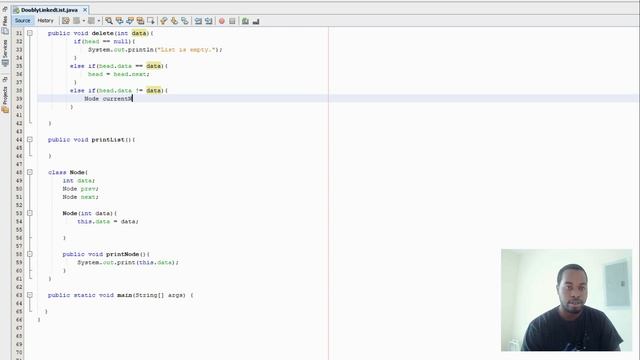Screen dimensions: 640x360
Task: Click 'Node prev;' field line
Action: (80, 189)
